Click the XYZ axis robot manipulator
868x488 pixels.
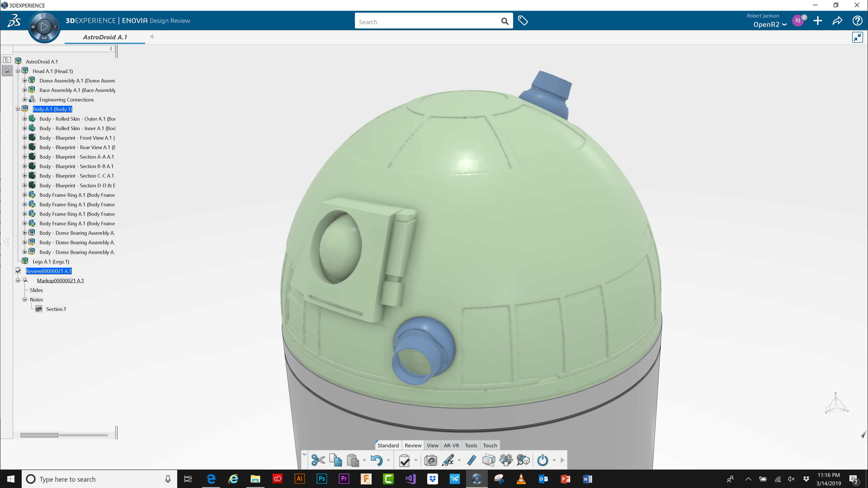(x=836, y=403)
